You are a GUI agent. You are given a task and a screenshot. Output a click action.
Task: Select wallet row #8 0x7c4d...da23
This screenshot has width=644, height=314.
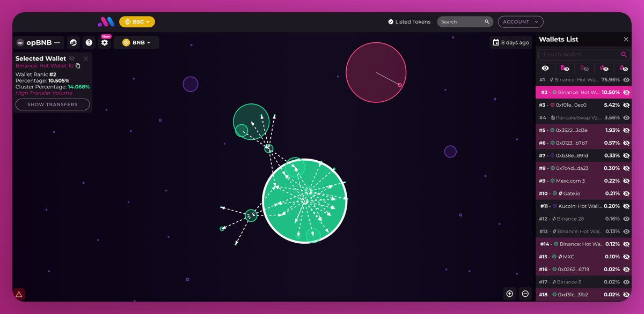pyautogui.click(x=584, y=168)
